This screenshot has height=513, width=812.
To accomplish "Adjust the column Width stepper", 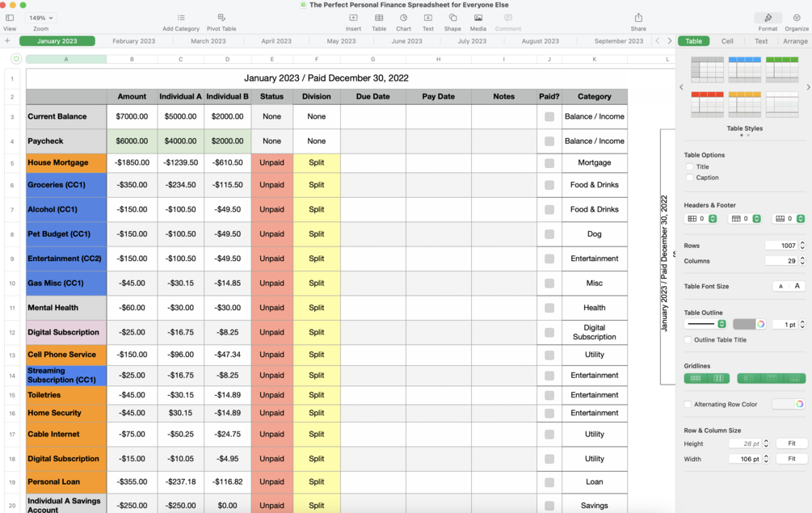I will [766, 459].
